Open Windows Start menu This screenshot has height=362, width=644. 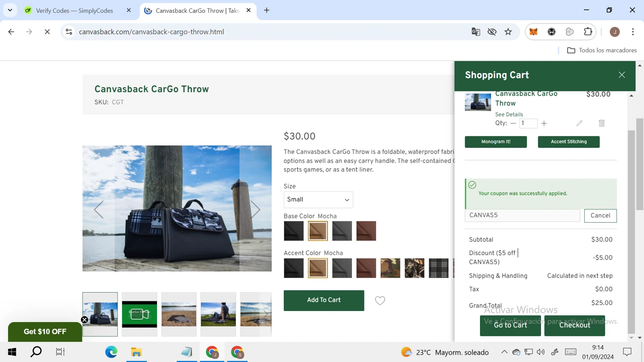tap(12, 352)
